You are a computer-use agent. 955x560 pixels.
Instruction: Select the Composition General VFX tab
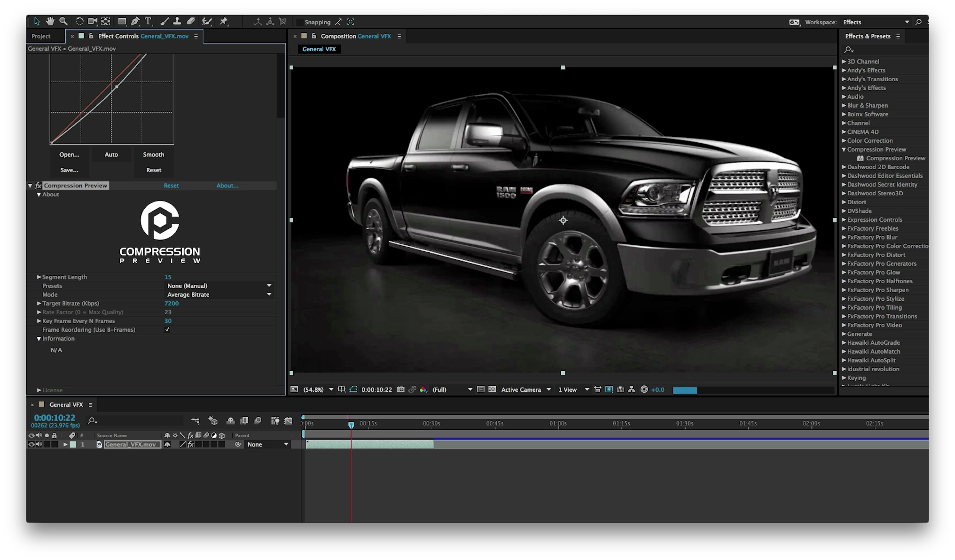point(356,36)
